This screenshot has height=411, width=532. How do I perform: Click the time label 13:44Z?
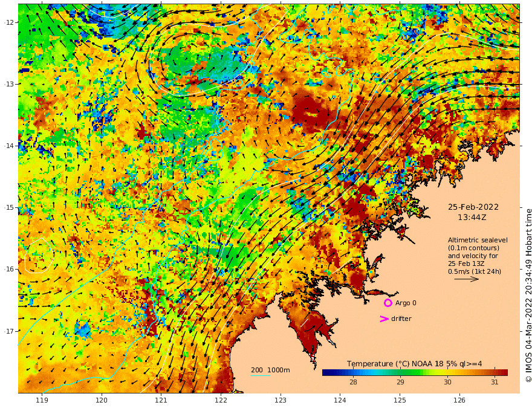[472, 218]
